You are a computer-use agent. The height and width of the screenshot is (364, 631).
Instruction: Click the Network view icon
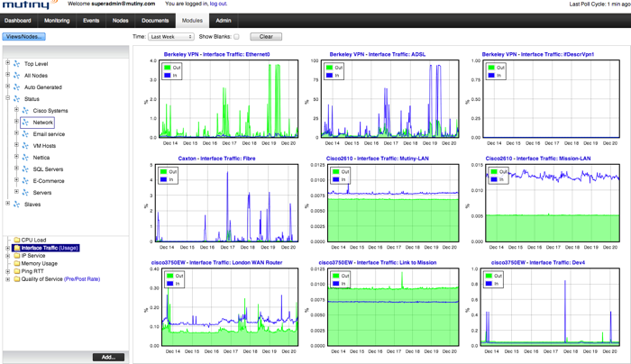click(25, 123)
